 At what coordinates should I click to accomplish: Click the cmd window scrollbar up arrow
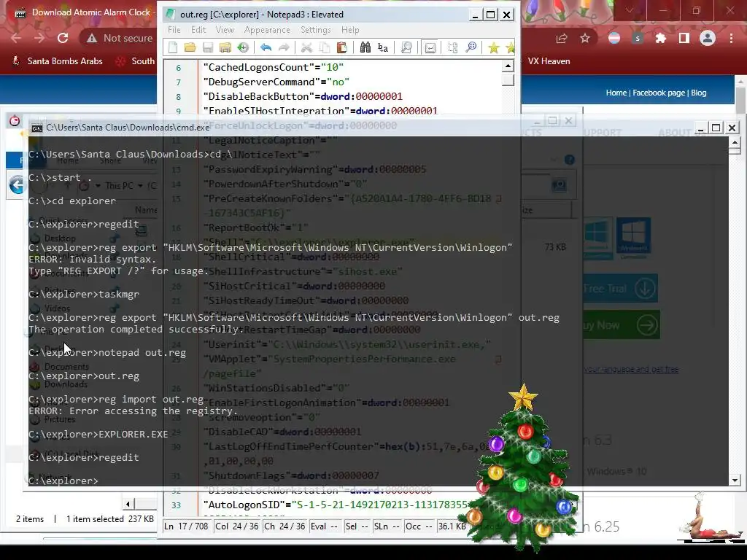click(735, 142)
